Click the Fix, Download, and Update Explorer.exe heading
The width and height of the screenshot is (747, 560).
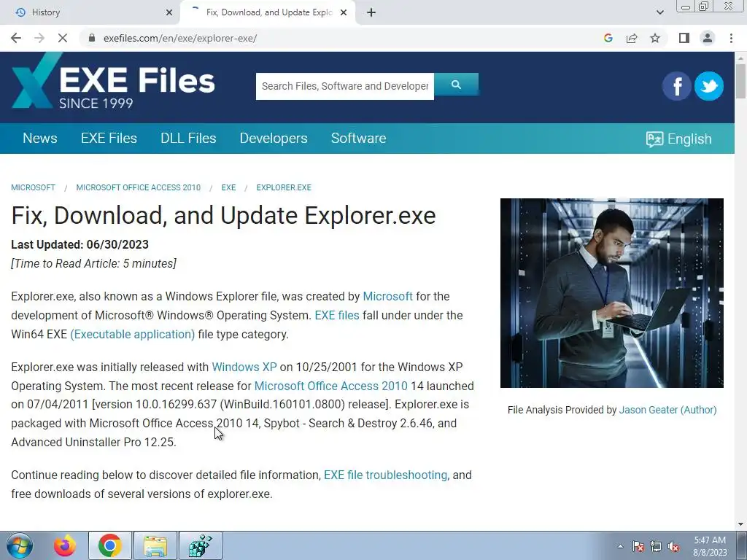coord(223,215)
